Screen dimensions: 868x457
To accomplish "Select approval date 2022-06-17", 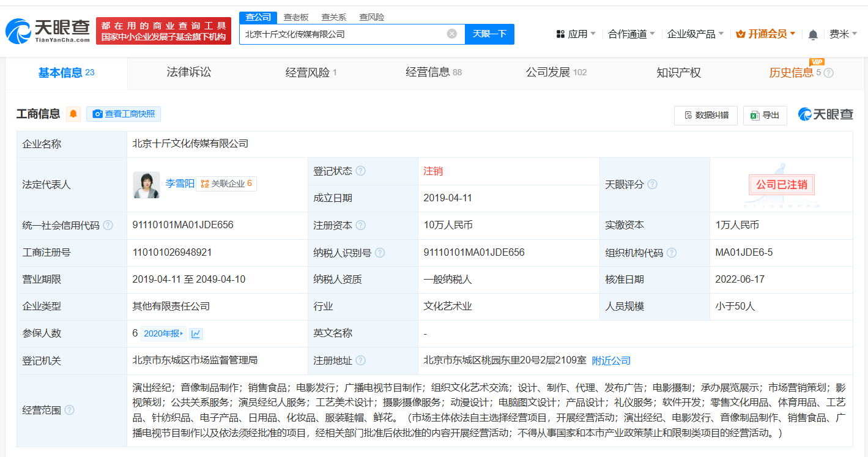I will tap(740, 279).
